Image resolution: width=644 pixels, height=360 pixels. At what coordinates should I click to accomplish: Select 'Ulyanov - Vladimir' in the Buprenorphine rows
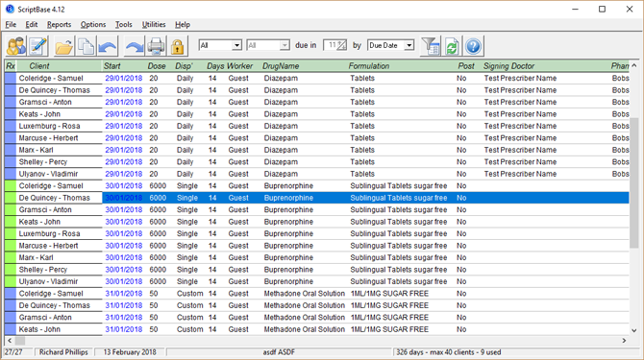tap(48, 281)
